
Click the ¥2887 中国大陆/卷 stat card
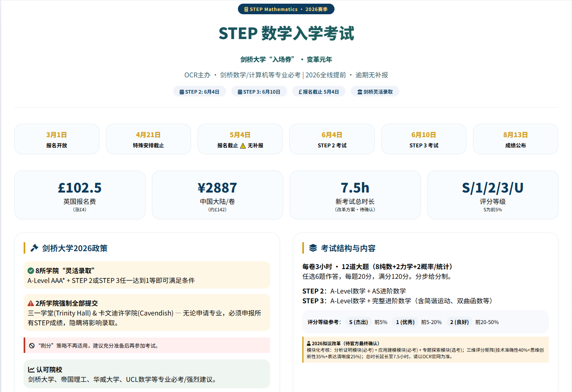pyautogui.click(x=218, y=195)
